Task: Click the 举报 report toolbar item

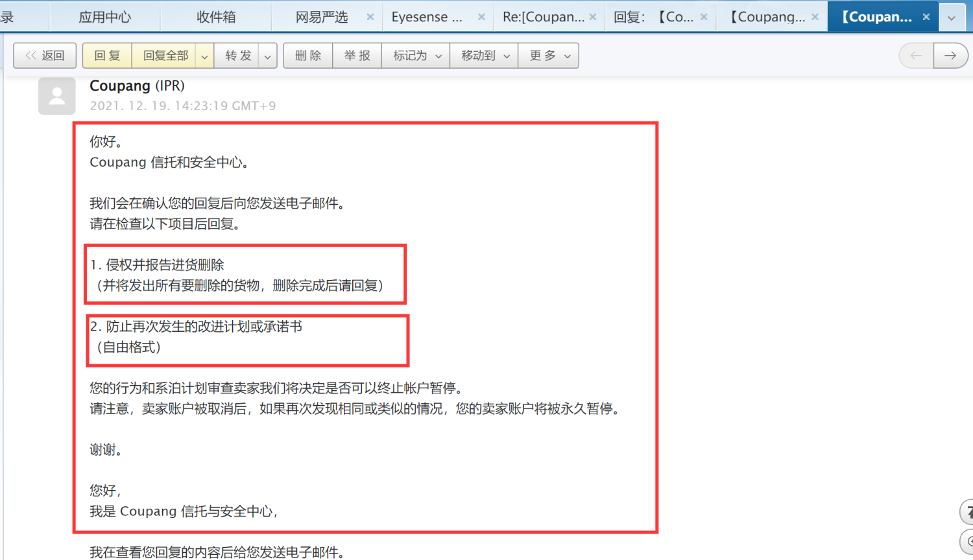Action: (x=357, y=55)
